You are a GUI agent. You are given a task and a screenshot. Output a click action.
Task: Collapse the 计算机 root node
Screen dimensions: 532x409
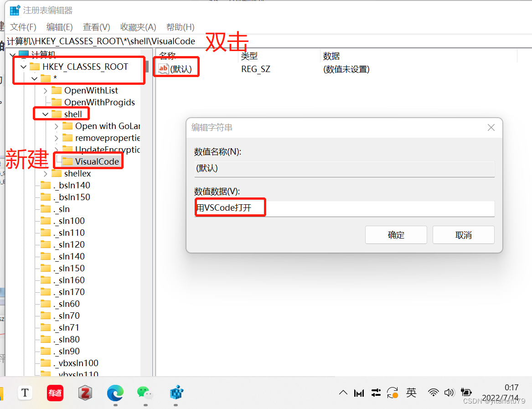pyautogui.click(x=13, y=55)
